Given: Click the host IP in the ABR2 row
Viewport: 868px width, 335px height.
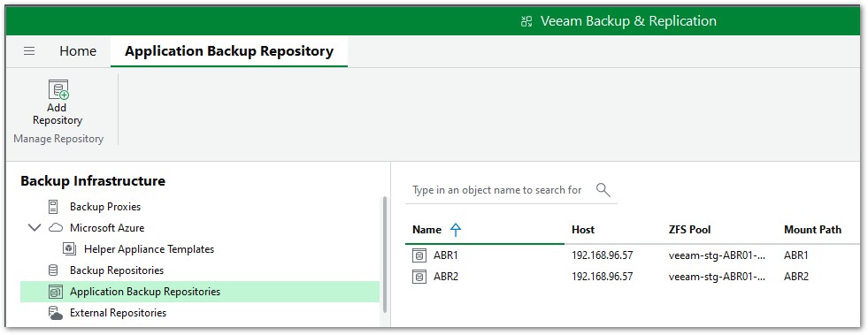Looking at the screenshot, I should pyautogui.click(x=603, y=277).
